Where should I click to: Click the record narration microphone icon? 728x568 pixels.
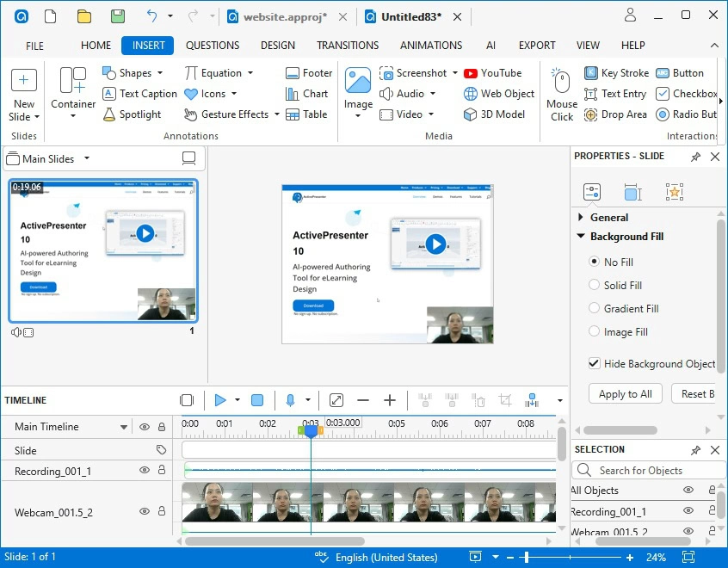coord(290,400)
